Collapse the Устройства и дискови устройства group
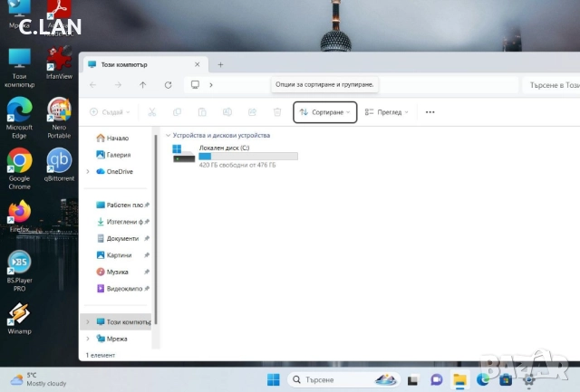Screen dimensions: 580x392 click(x=169, y=135)
